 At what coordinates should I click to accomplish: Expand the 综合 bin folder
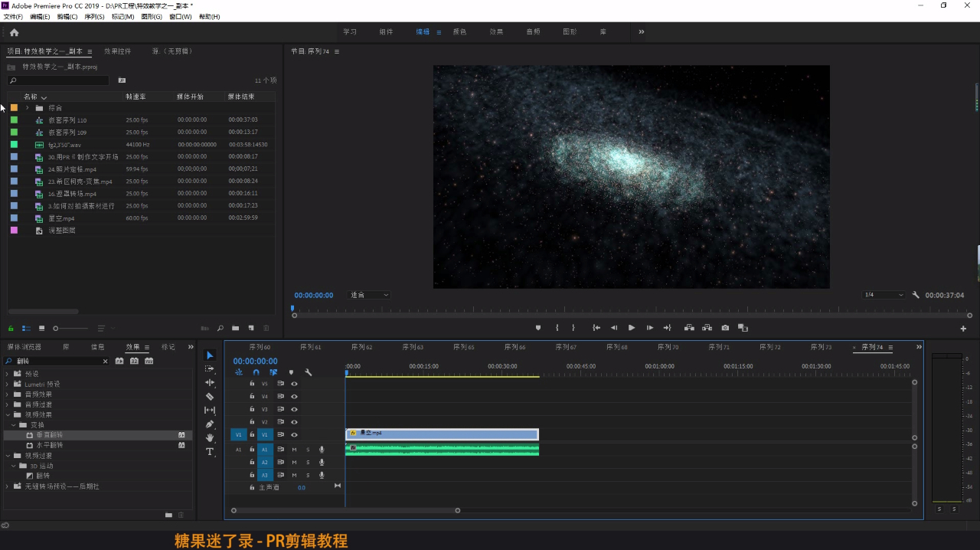[27, 108]
